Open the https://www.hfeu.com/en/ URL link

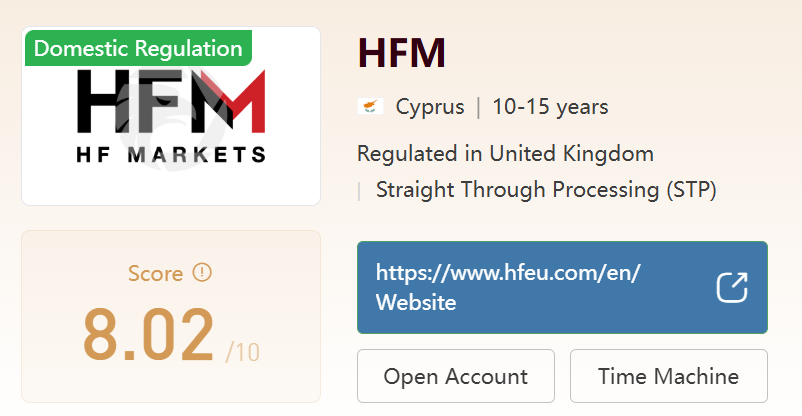(x=507, y=272)
